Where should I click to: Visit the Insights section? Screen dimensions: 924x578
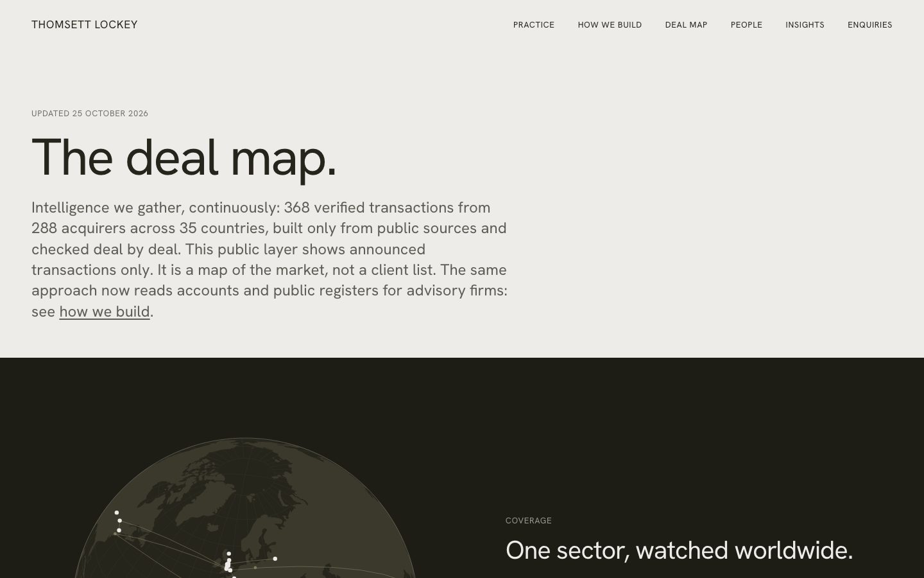(805, 25)
